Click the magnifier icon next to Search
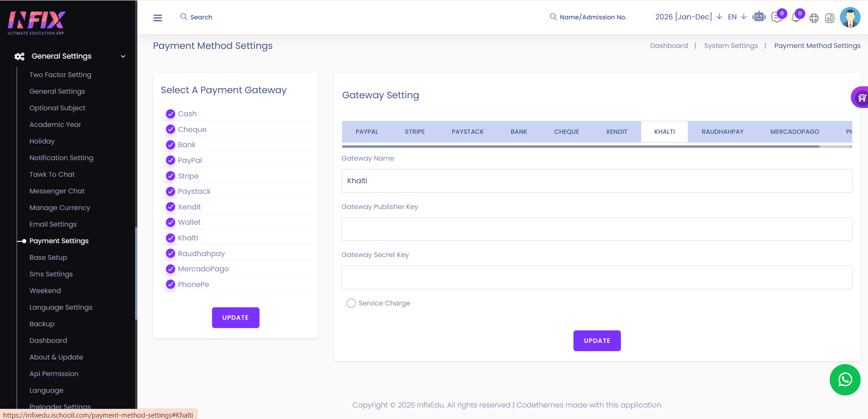This screenshot has width=868, height=419. [x=183, y=17]
